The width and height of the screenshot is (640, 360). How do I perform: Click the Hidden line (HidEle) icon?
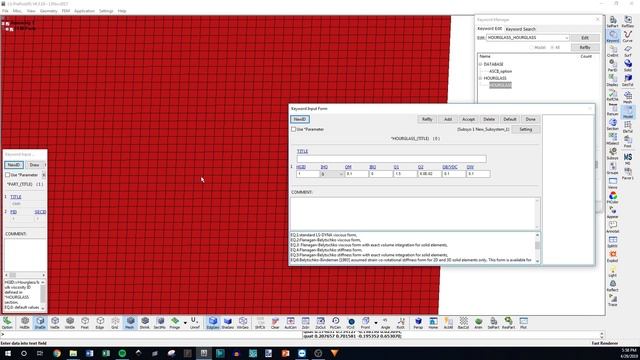tap(25, 322)
